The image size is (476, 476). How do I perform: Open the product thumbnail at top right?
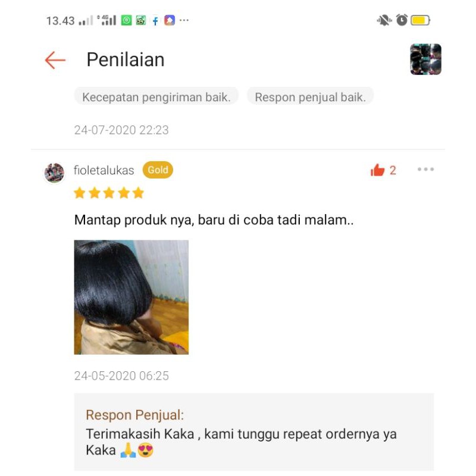(425, 59)
